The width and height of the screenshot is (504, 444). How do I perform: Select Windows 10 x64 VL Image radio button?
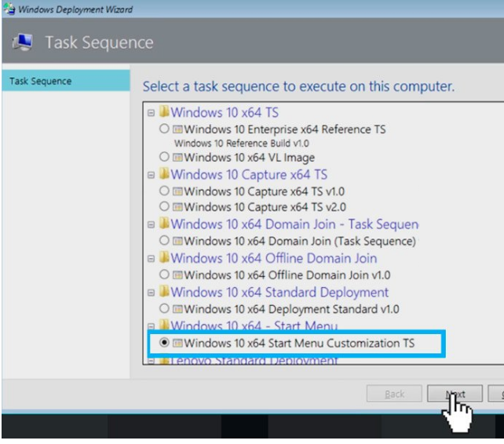[x=164, y=157]
